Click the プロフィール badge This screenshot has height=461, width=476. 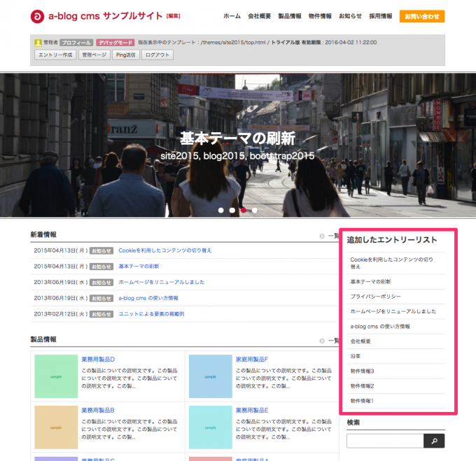coord(76,43)
